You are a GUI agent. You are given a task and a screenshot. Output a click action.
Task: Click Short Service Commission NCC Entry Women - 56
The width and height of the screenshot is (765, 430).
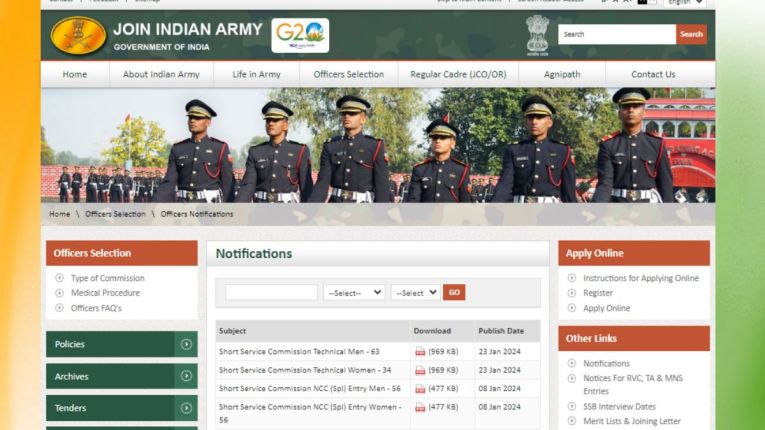point(310,413)
